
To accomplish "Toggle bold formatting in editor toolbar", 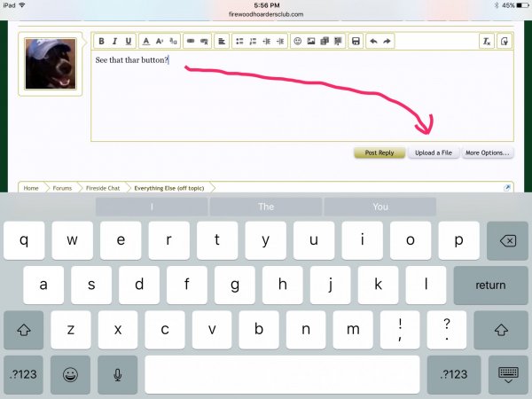I will click(102, 41).
